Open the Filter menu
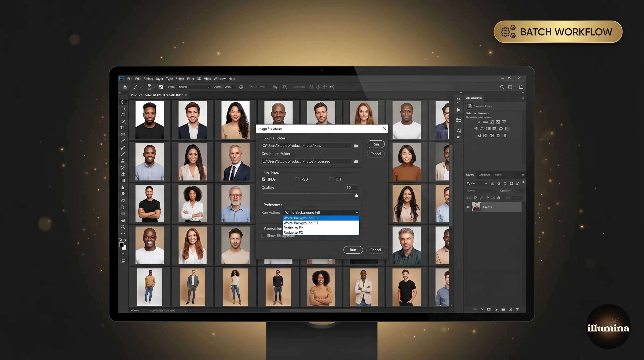The height and width of the screenshot is (360, 644). coord(191,79)
